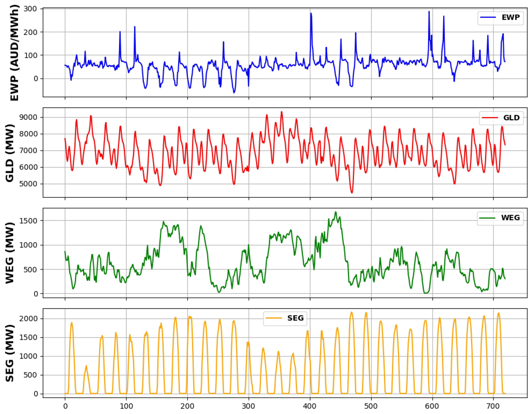
Task: Click the 9000 tick on GLD axis
Action: pyautogui.click(x=28, y=117)
